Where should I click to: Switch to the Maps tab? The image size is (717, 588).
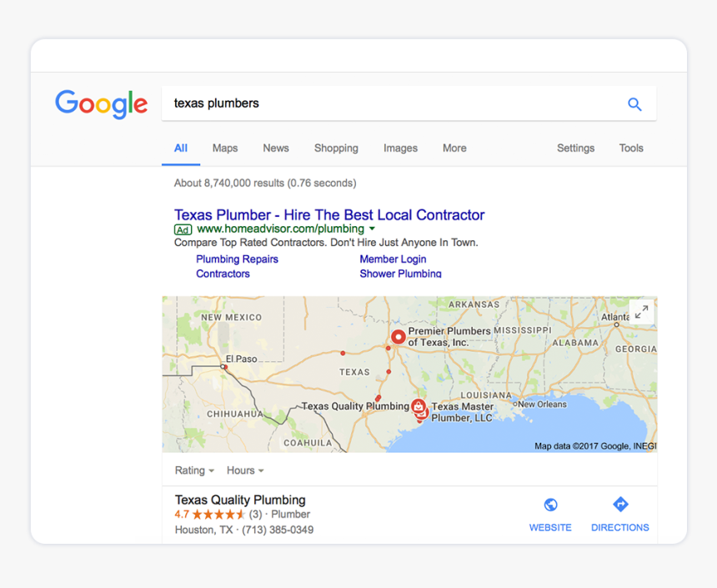(x=224, y=148)
